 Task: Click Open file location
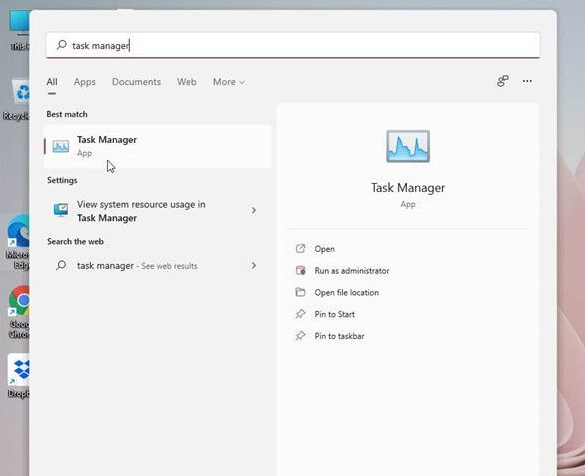347,292
